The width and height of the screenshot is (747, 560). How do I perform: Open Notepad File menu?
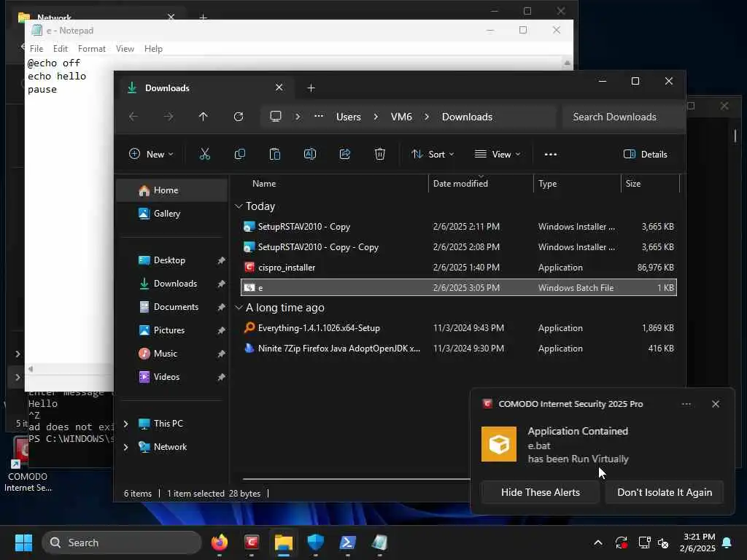click(36, 49)
